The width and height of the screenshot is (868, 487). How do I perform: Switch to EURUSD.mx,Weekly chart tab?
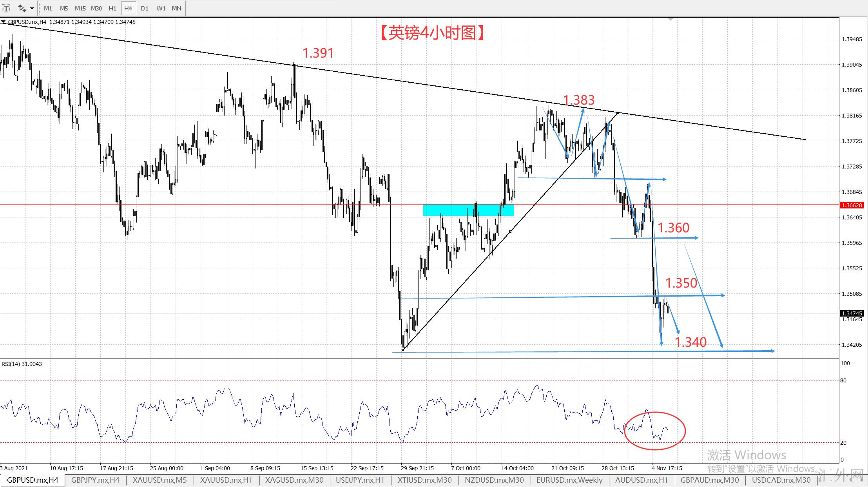coord(569,480)
